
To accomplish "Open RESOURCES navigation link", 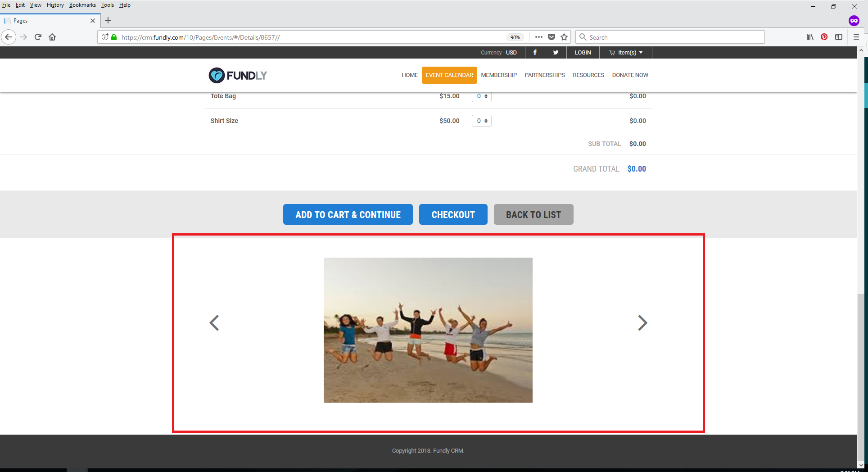I will point(588,75).
